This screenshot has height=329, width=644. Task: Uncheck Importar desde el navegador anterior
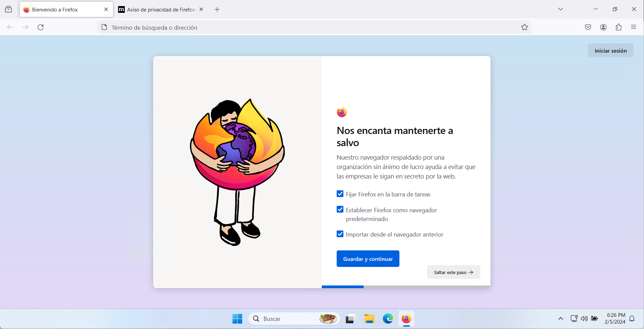pyautogui.click(x=340, y=234)
